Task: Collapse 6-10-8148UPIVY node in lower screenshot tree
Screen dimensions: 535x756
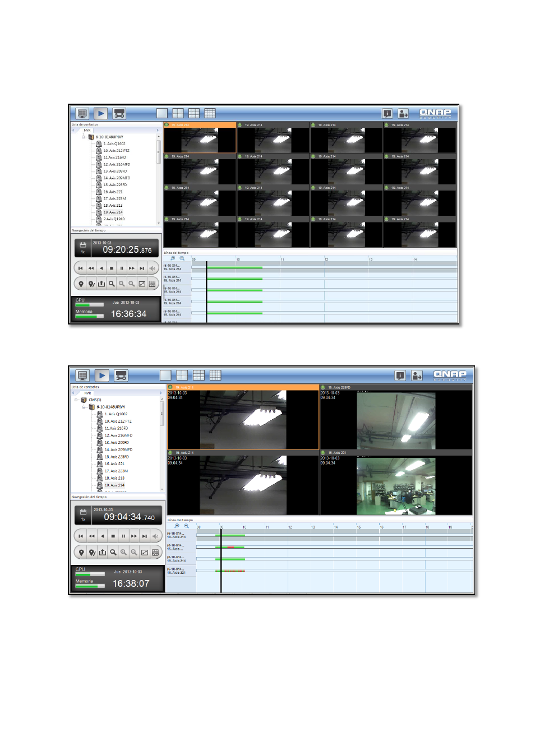Action: point(84,407)
